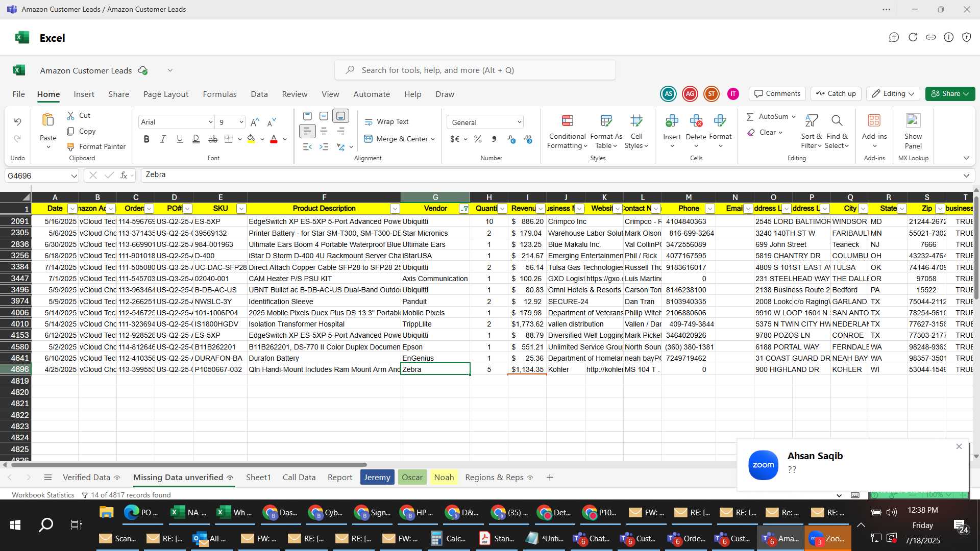Click the insert function fx icon

pyautogui.click(x=124, y=176)
